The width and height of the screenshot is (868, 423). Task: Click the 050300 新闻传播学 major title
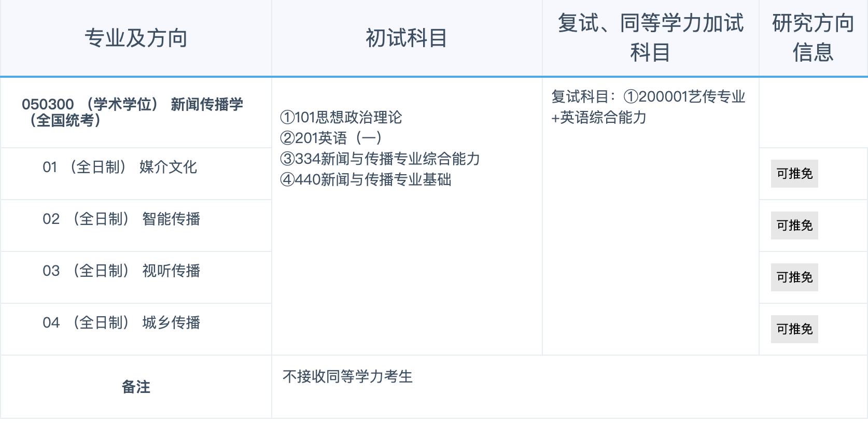(x=132, y=112)
